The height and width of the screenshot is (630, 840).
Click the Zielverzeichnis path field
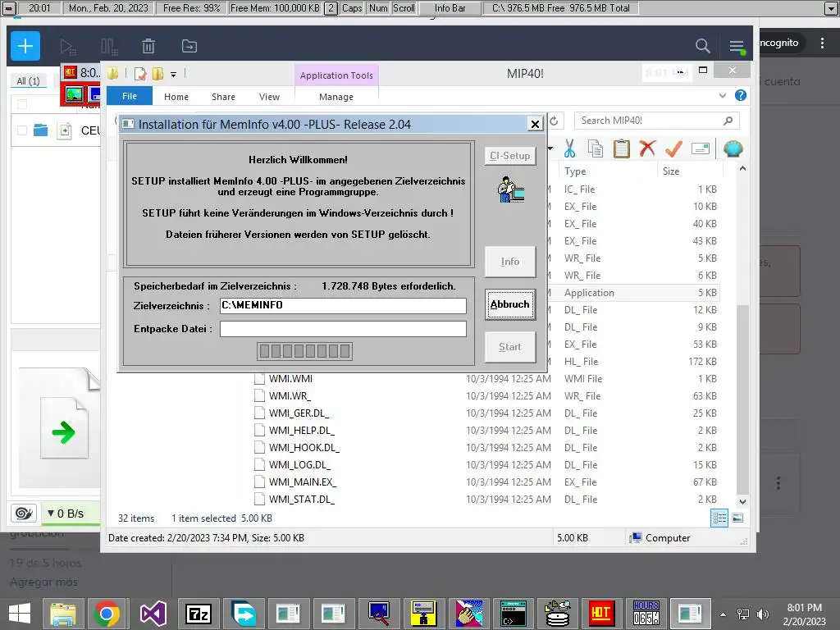pos(343,305)
